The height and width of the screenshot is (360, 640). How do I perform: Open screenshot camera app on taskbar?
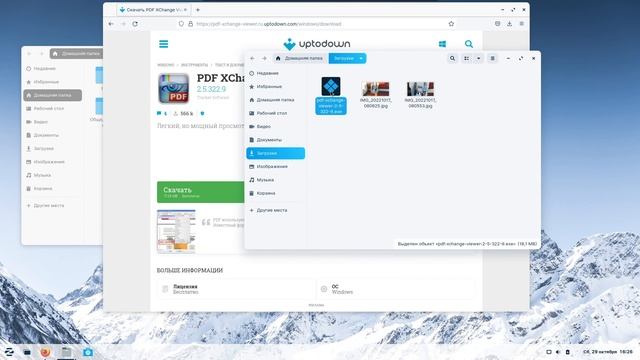pos(88,352)
